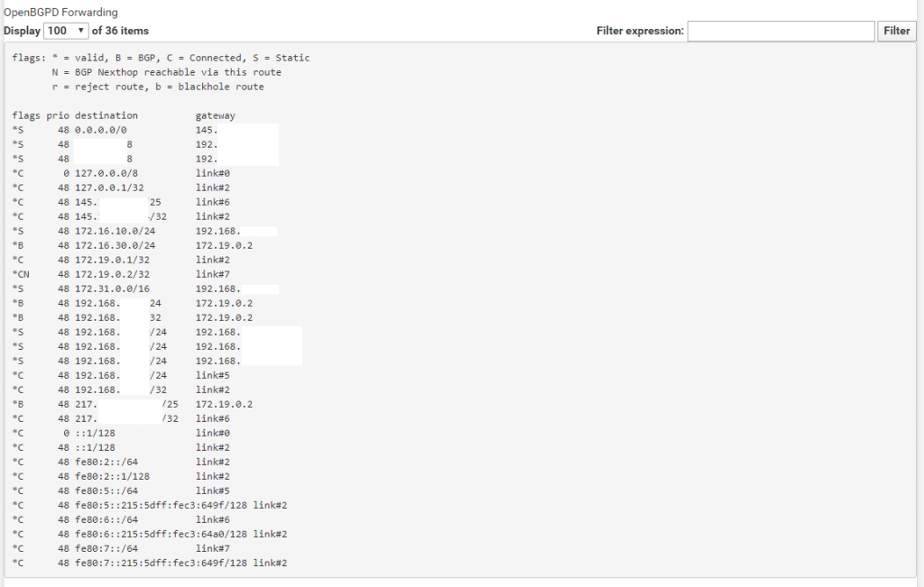
Task: Click the 127.0.0.0/8 destination entry
Action: point(106,173)
